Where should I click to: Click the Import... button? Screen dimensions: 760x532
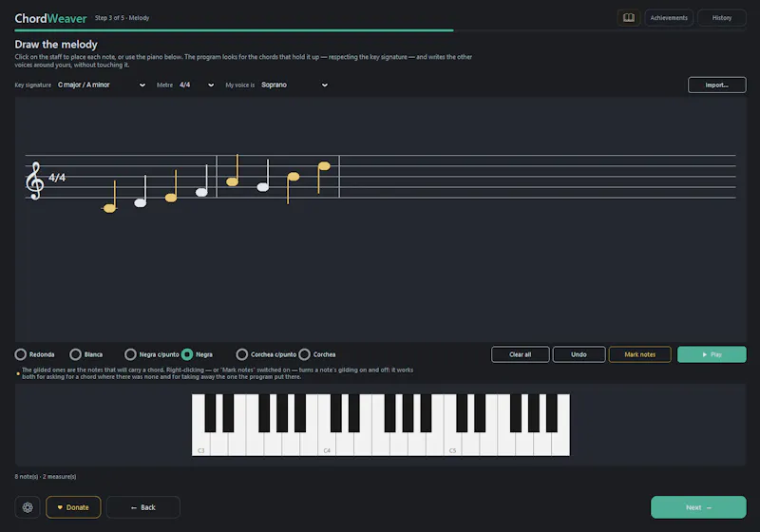tap(717, 85)
